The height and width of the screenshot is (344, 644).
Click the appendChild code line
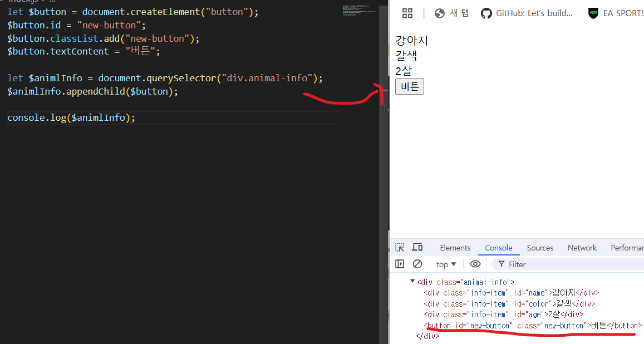tap(92, 91)
